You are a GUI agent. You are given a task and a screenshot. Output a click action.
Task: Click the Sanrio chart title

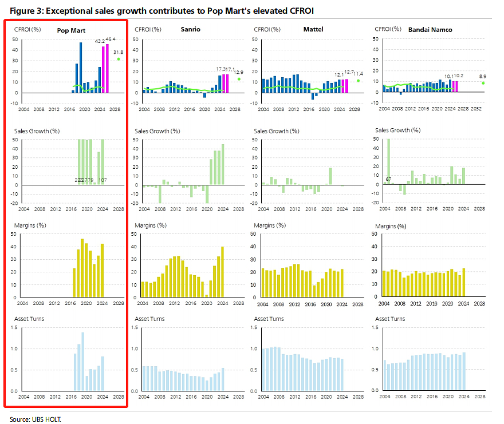click(x=190, y=29)
